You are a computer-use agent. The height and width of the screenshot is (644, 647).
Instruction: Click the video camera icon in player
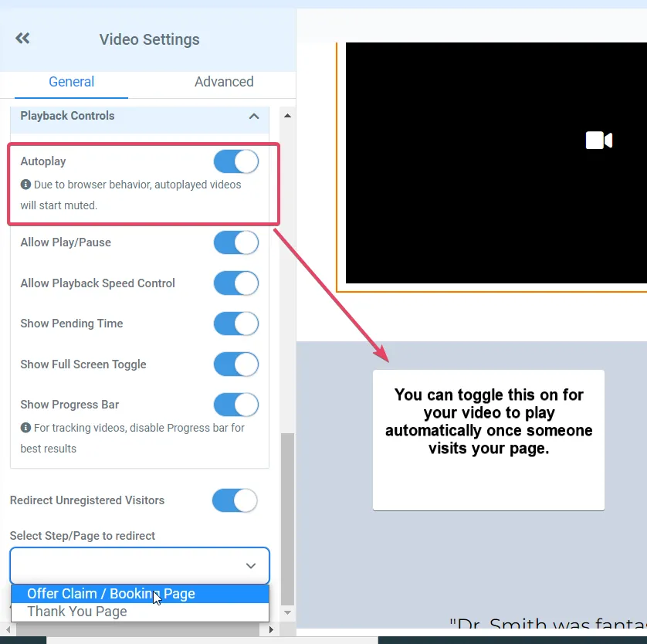(x=598, y=141)
